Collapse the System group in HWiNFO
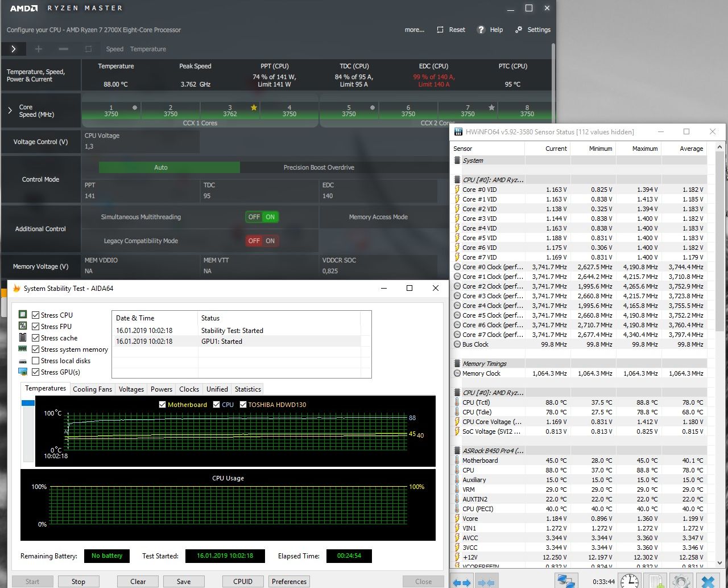This screenshot has height=588, width=728. [457, 161]
